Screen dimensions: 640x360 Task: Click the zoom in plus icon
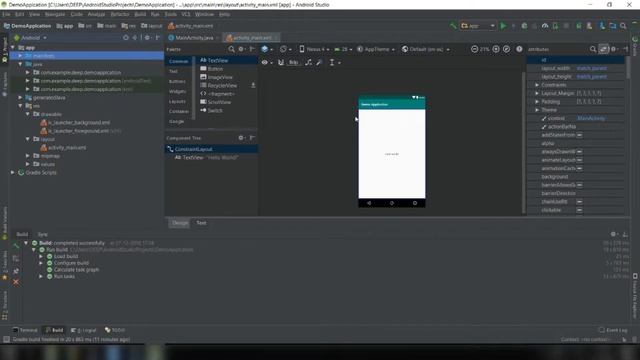[x=496, y=49]
